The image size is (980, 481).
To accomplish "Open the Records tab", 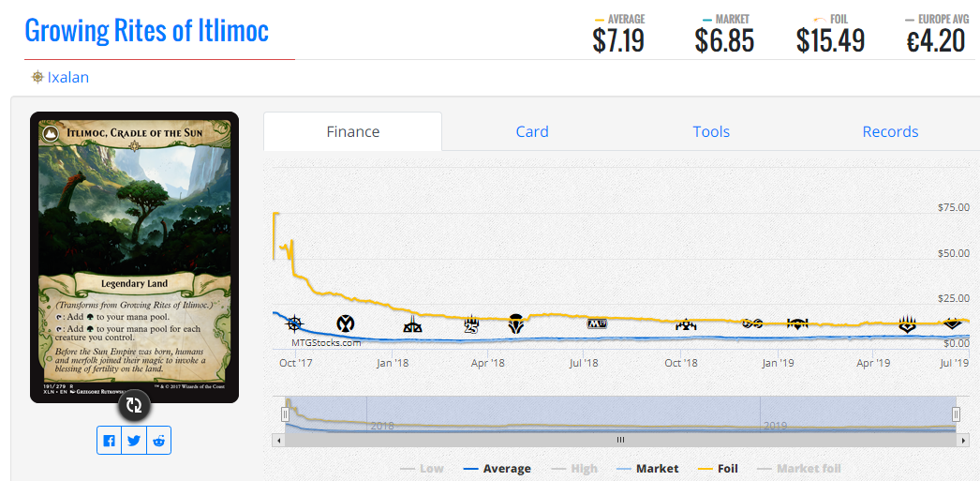I will (890, 132).
